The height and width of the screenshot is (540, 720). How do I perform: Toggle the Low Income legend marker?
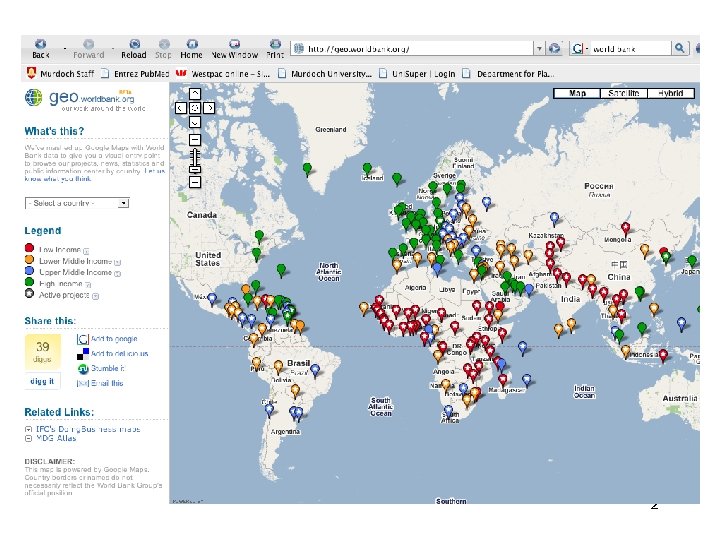click(30, 248)
